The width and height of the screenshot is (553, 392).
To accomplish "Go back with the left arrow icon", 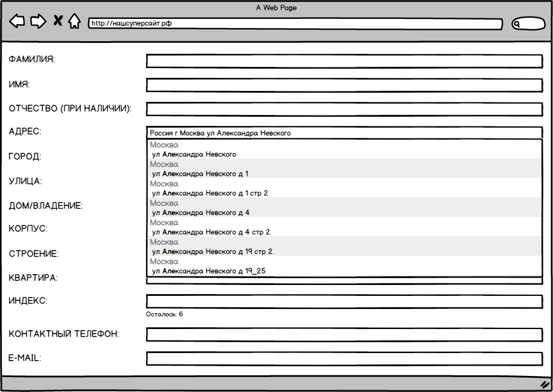I will coord(17,21).
